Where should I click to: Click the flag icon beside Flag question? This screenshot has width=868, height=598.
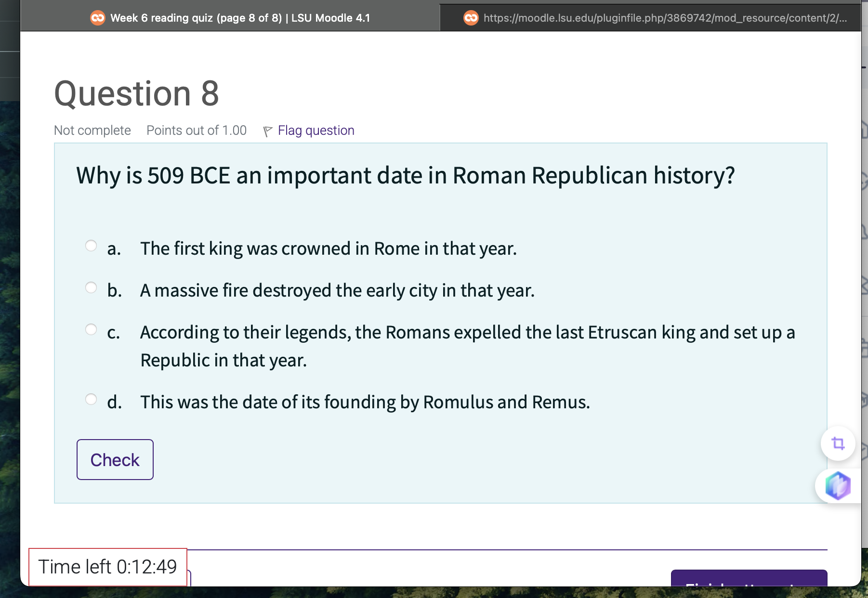[268, 130]
